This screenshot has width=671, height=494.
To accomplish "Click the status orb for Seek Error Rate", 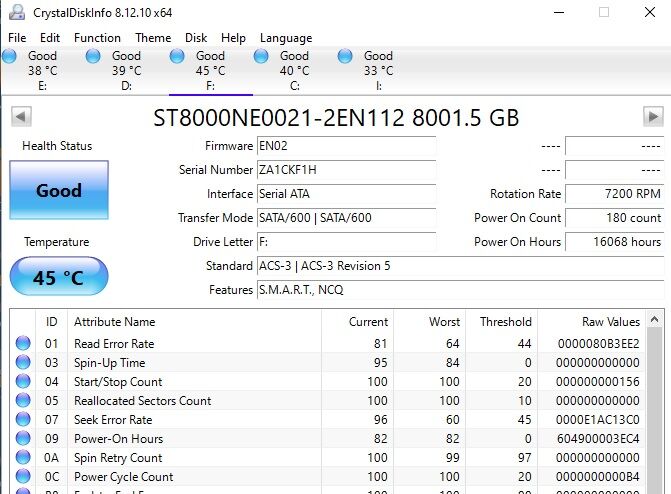I will tap(23, 419).
